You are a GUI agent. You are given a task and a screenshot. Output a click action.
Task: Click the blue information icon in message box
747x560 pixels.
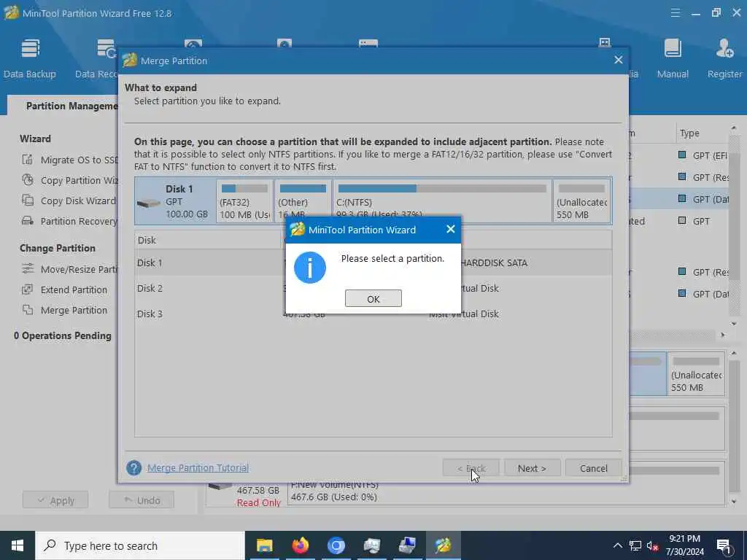[x=309, y=268]
